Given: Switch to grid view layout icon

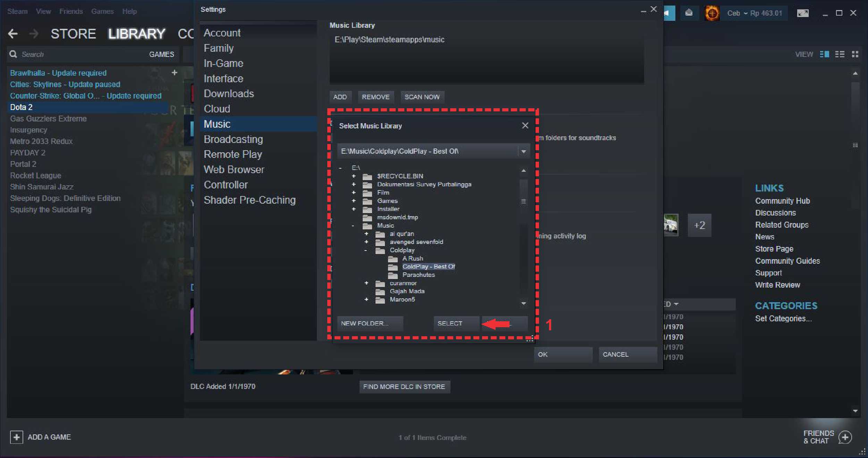Looking at the screenshot, I should 855,54.
